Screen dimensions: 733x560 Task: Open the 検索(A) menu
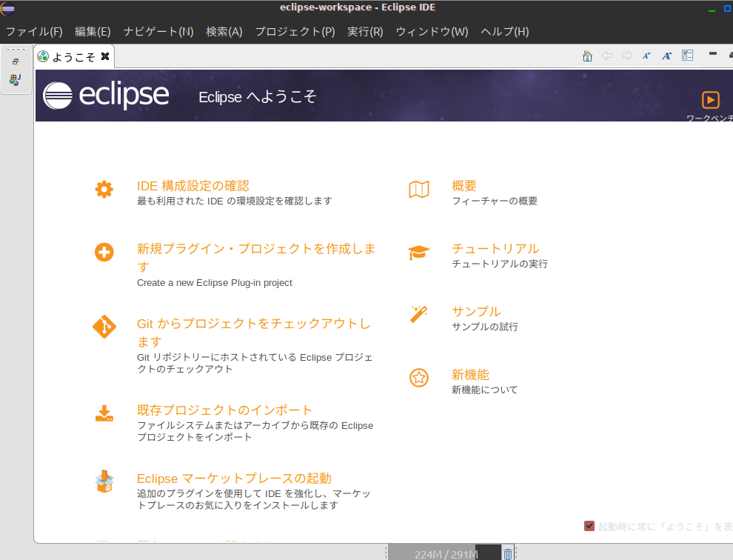tap(224, 31)
